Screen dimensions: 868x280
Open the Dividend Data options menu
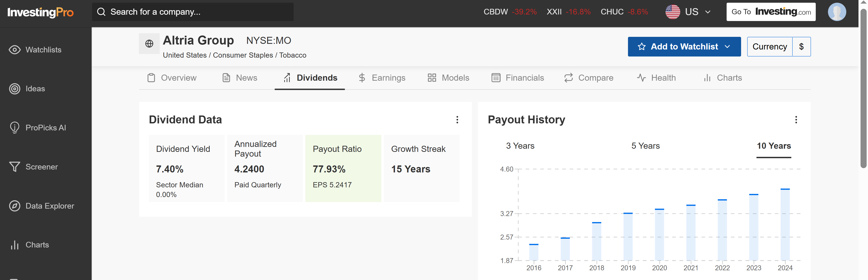(x=457, y=120)
